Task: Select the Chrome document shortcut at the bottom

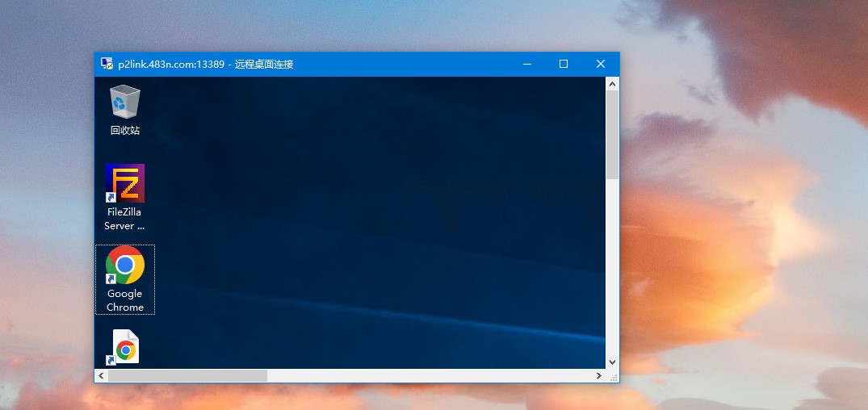Action: 125,347
